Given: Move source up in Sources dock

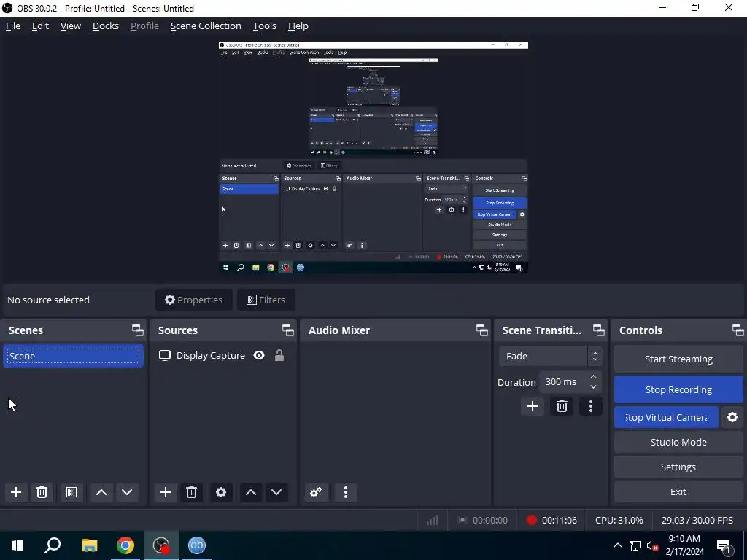Looking at the screenshot, I should [251, 492].
